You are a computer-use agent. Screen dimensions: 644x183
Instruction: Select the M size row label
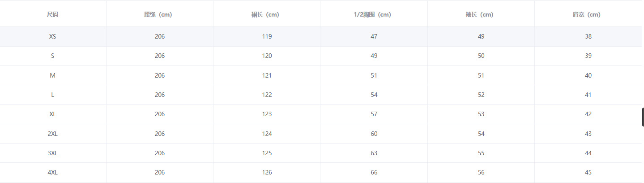(x=52, y=75)
